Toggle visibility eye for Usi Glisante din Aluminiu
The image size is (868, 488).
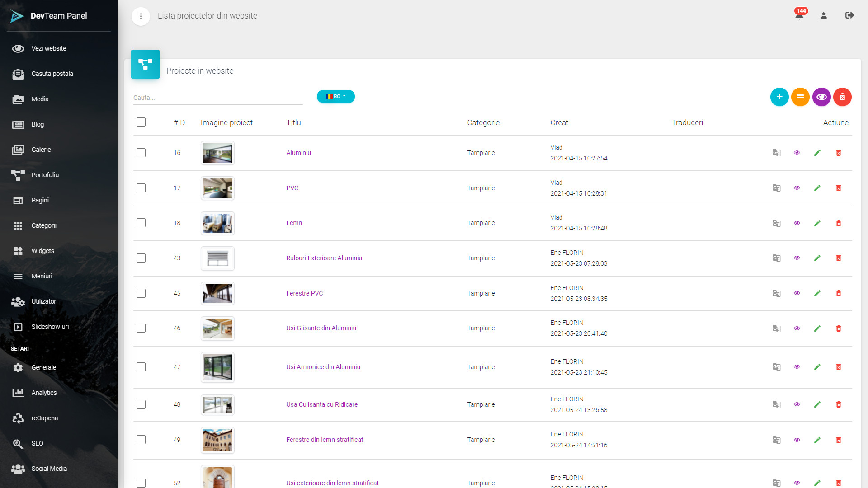[797, 328]
